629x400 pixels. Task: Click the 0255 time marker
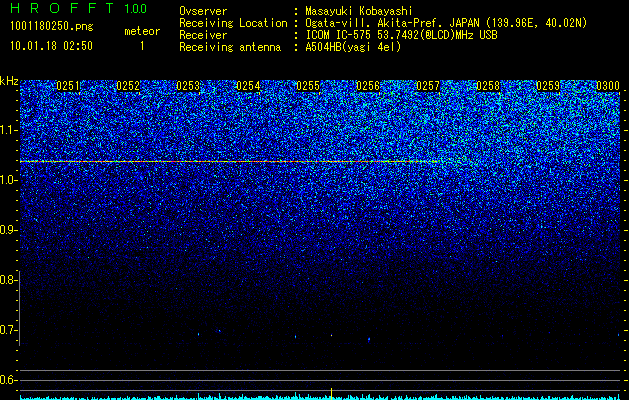[308, 86]
